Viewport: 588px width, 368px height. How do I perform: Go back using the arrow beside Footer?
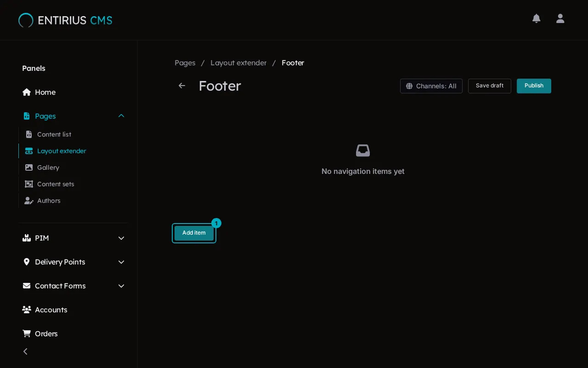point(182,86)
